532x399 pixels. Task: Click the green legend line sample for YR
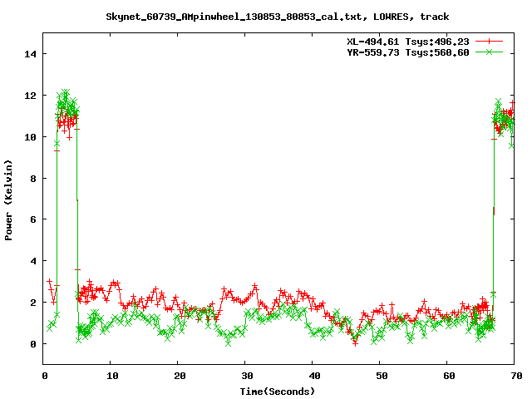(489, 52)
